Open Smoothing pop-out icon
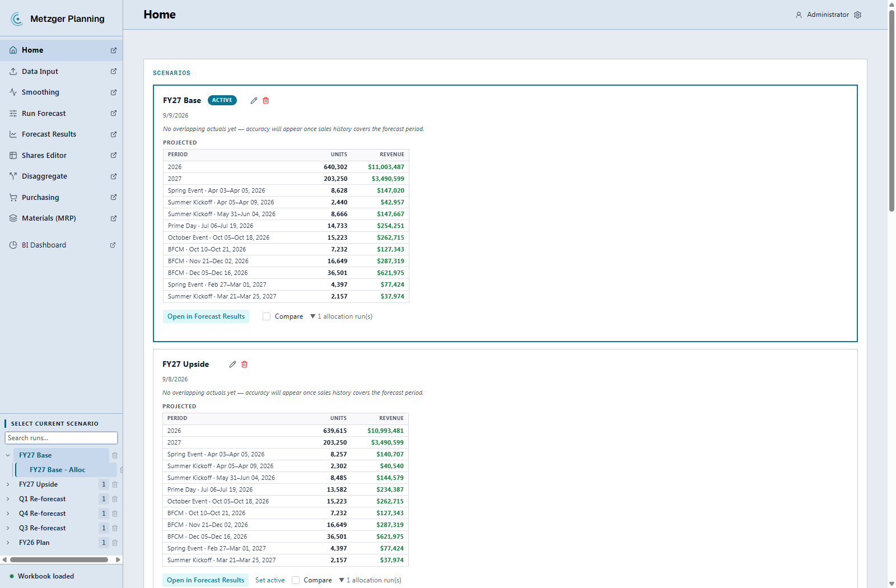896x588 pixels. point(114,92)
